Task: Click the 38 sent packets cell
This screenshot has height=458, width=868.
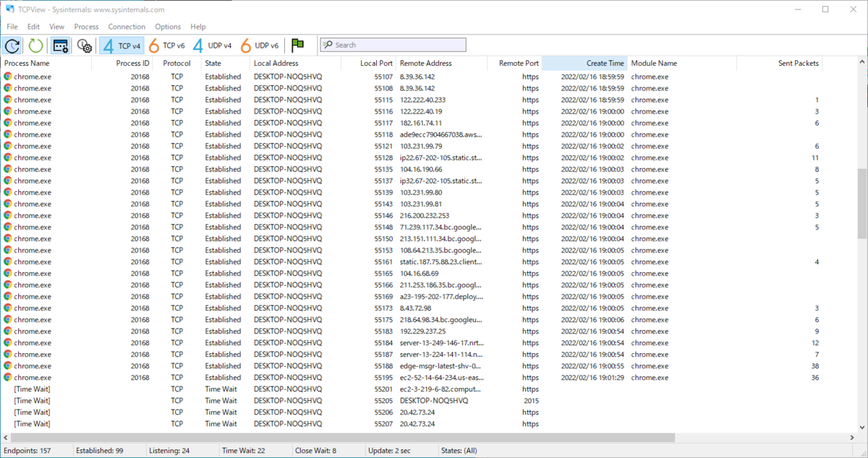Action: pyautogui.click(x=814, y=366)
